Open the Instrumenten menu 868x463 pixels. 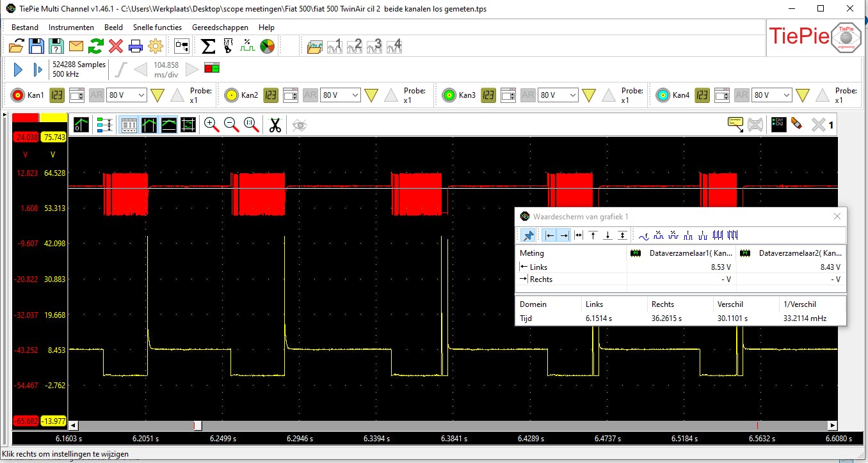(71, 27)
